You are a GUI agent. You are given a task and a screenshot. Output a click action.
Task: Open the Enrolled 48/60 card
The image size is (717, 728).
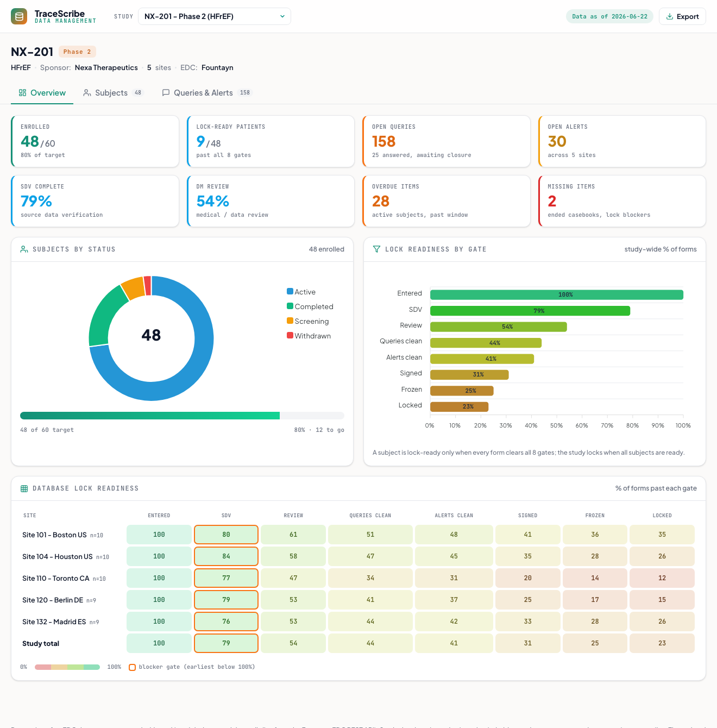coord(95,141)
